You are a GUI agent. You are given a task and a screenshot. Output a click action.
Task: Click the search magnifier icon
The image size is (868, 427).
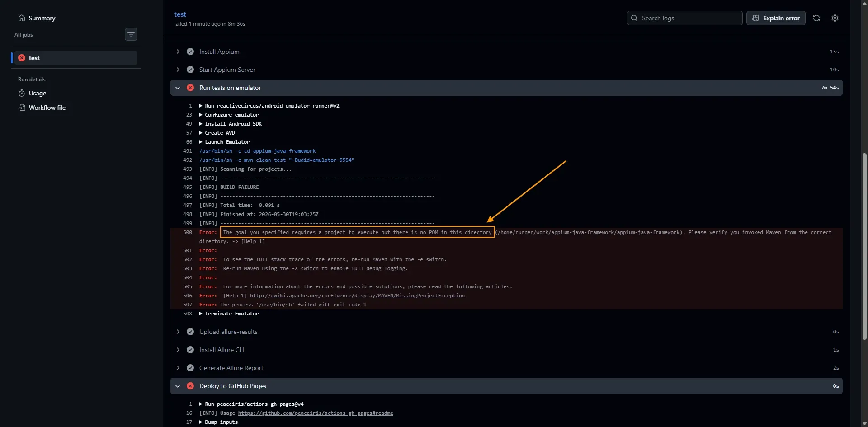634,18
